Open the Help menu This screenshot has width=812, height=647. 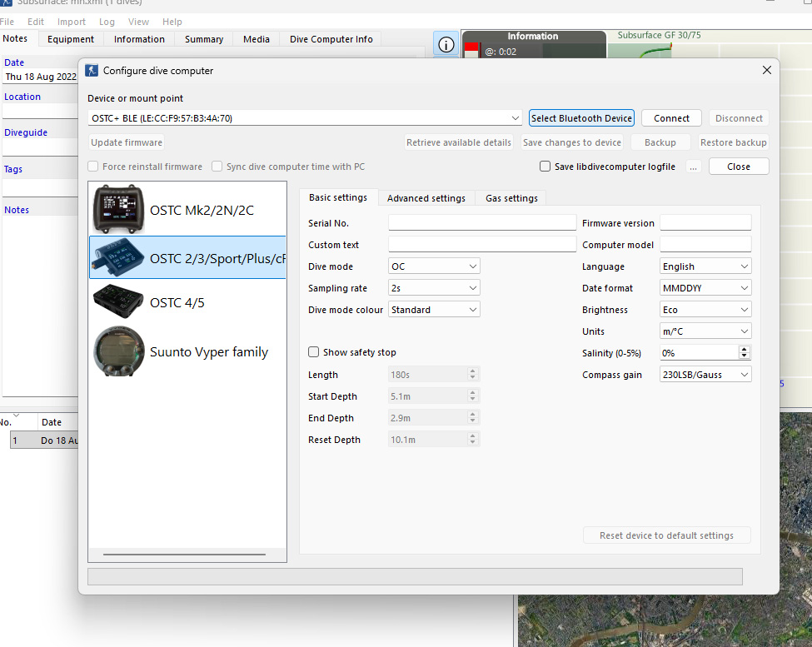pyautogui.click(x=172, y=22)
